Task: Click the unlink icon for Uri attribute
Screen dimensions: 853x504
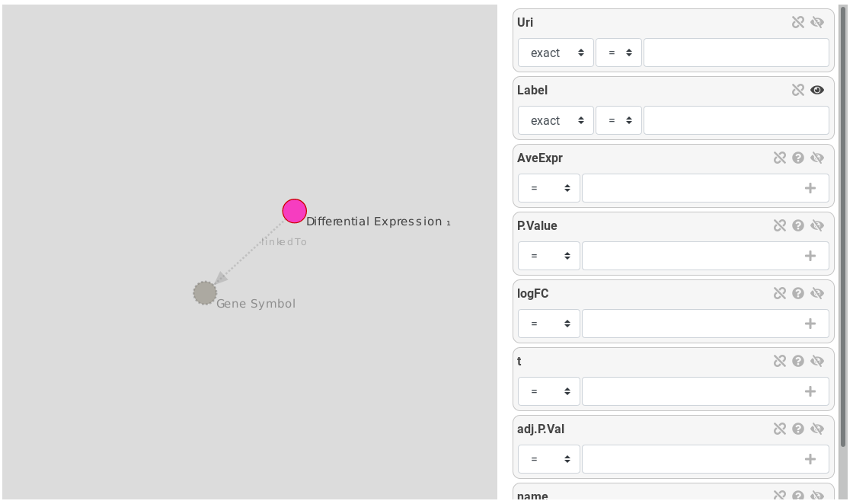Action: [797, 22]
